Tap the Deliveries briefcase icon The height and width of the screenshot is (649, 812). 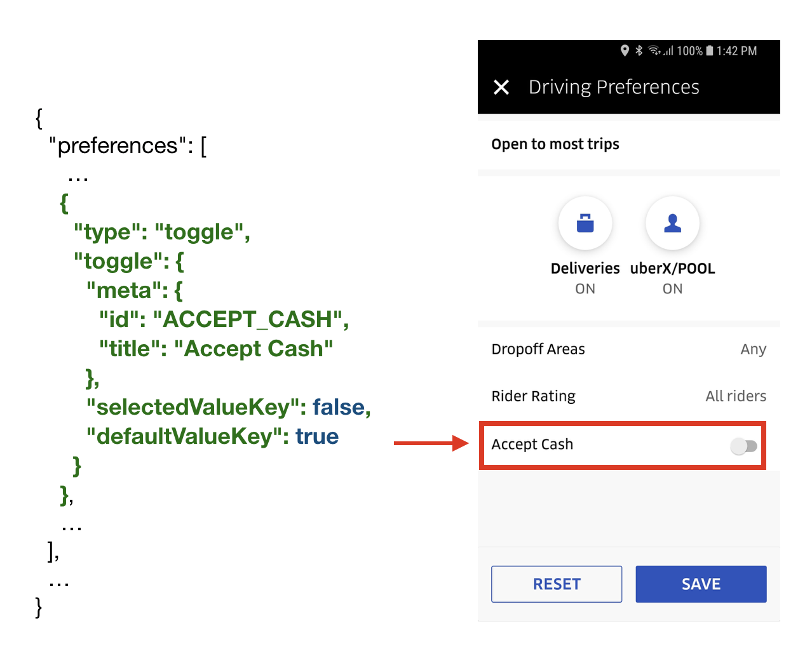coord(585,224)
